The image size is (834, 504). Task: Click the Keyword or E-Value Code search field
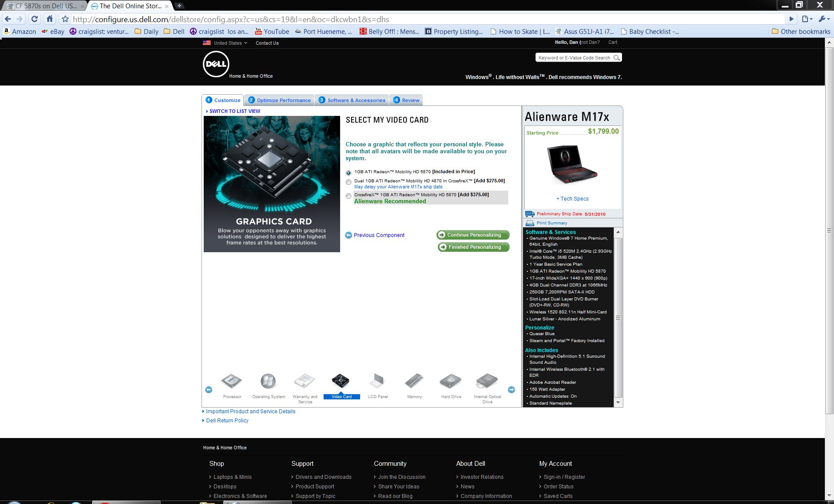point(574,58)
